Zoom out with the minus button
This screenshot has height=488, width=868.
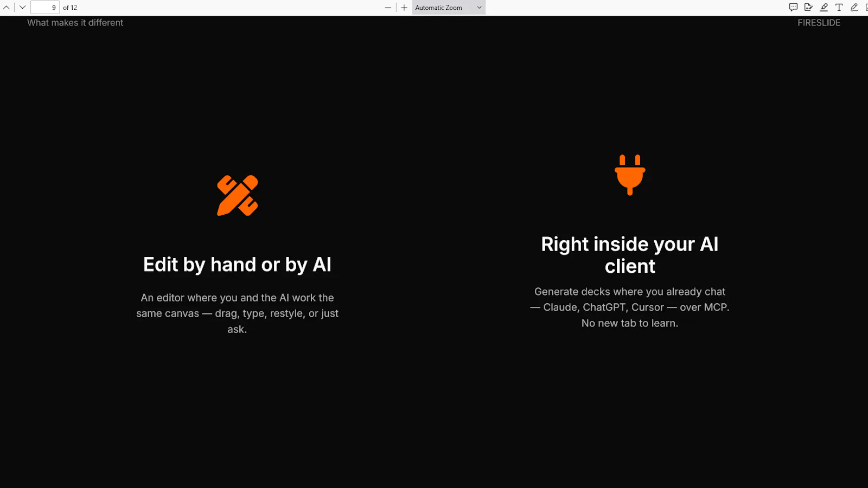coord(388,8)
